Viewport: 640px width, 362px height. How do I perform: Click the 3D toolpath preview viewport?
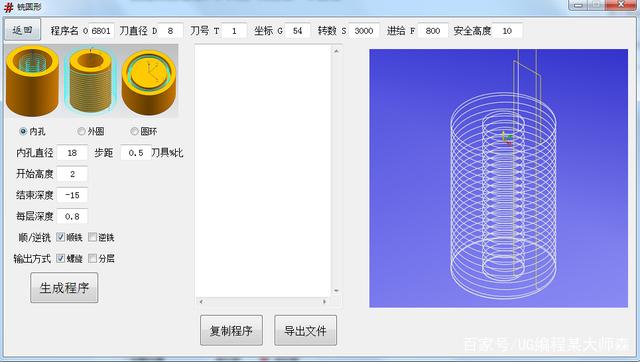click(498, 178)
